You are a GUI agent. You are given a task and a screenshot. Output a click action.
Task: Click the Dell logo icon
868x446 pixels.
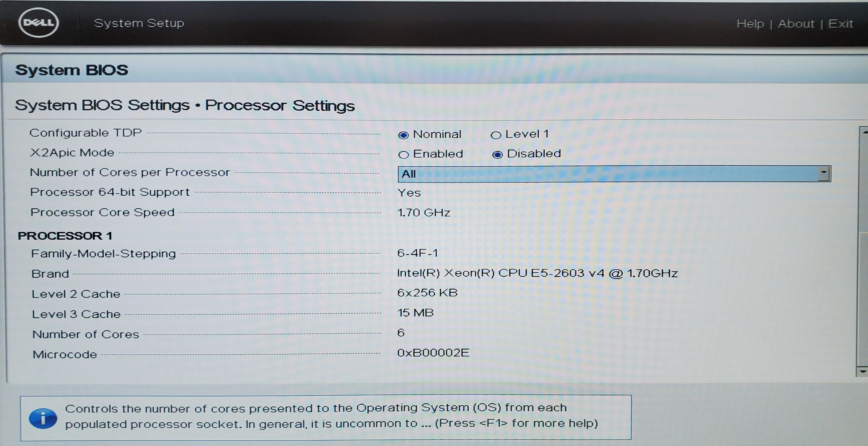tap(38, 22)
